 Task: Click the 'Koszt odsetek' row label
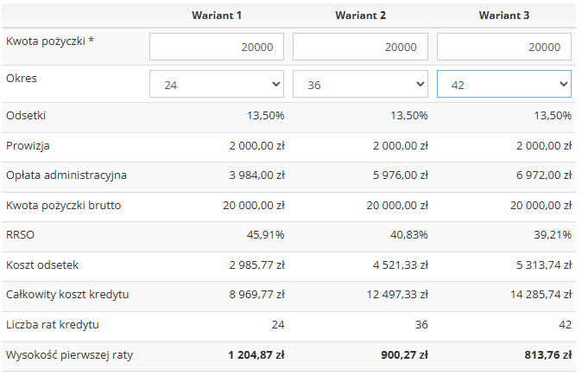pos(42,264)
